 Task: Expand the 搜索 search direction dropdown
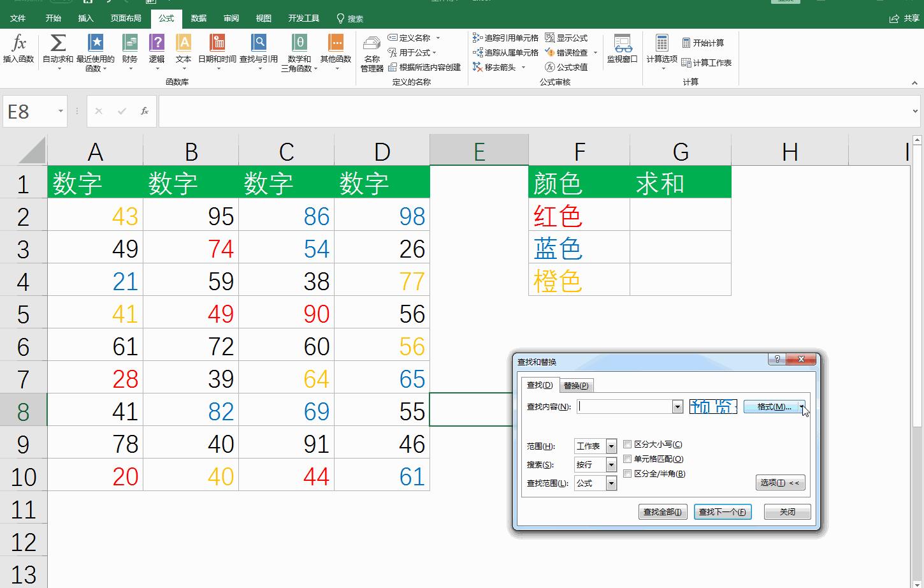pyautogui.click(x=610, y=464)
